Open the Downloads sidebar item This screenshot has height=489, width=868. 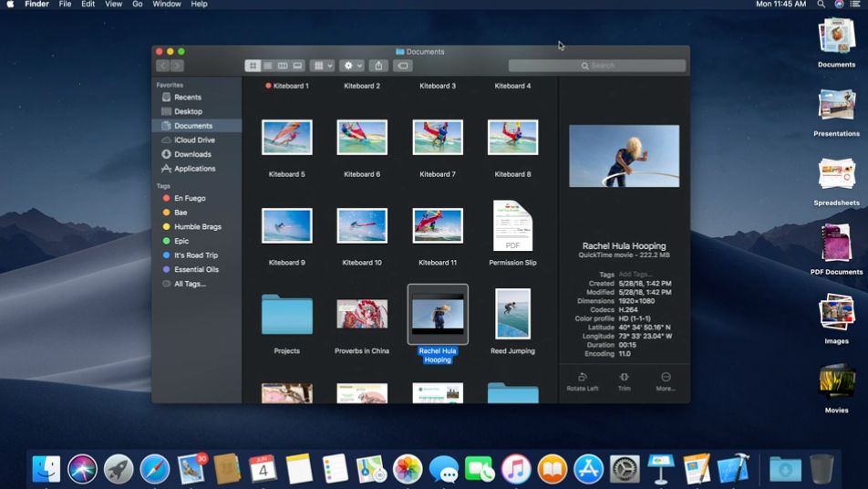pyautogui.click(x=192, y=154)
